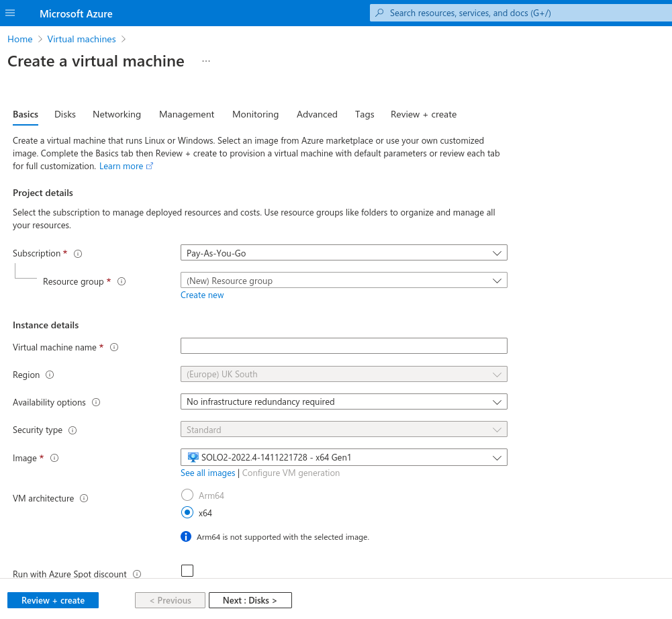This screenshot has width=672, height=619.
Task: Open the See all images link
Action: tap(207, 473)
